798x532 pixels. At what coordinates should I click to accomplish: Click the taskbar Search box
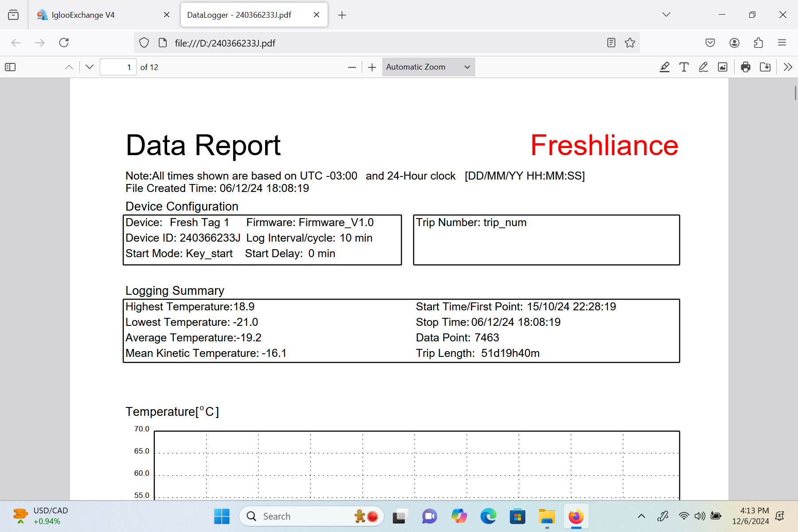coord(312,516)
